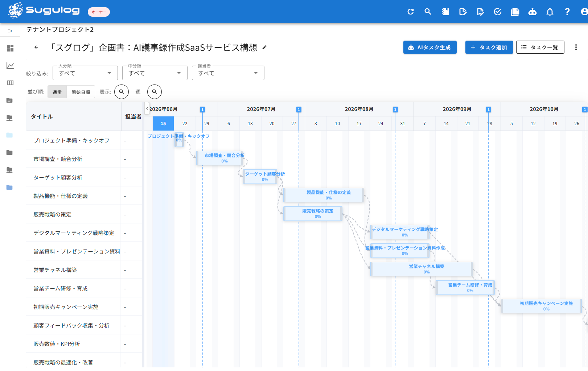Open the 担当者 filter dropdown
The width and height of the screenshot is (588, 371).
point(228,73)
